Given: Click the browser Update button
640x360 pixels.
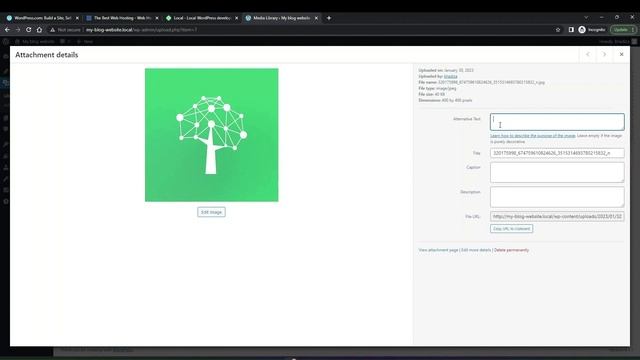Looking at the screenshot, I should point(623,30).
